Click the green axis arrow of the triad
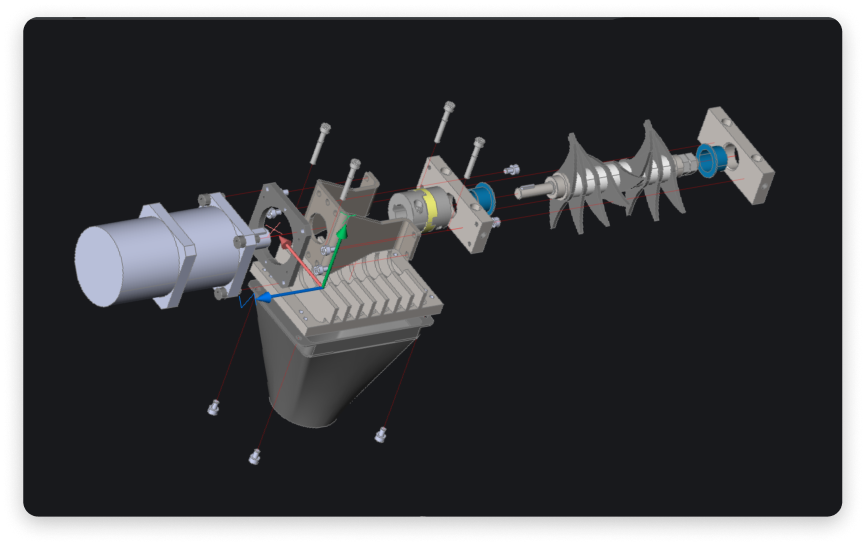 [x=334, y=252]
